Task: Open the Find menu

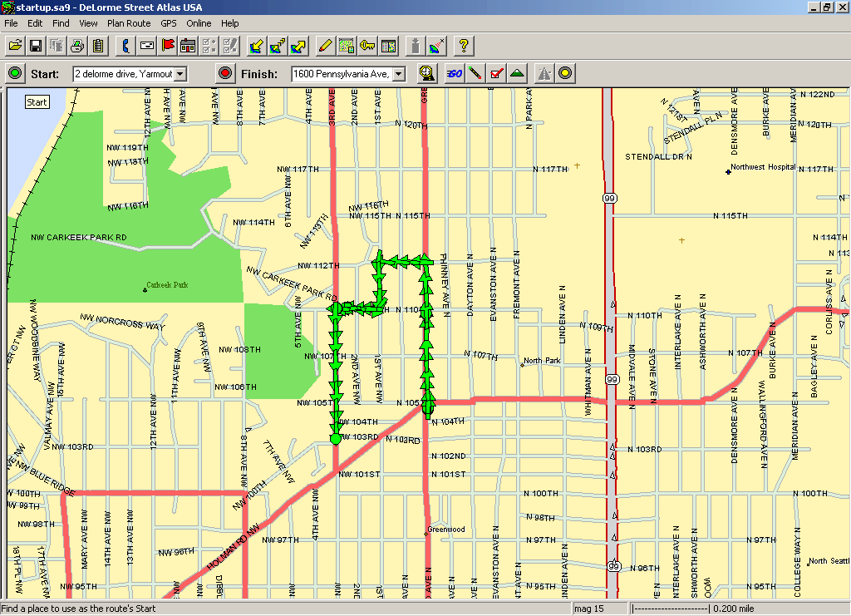Action: 61,23
